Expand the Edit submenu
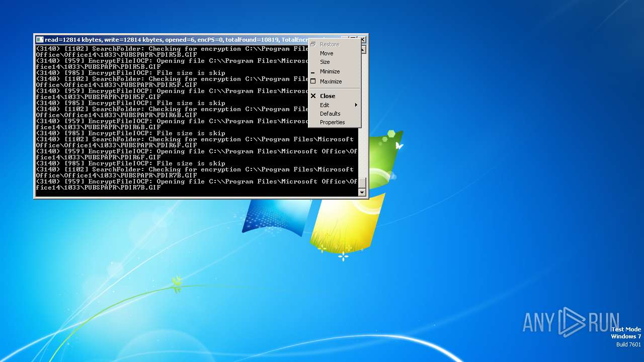This screenshot has width=644, height=362. click(x=335, y=105)
